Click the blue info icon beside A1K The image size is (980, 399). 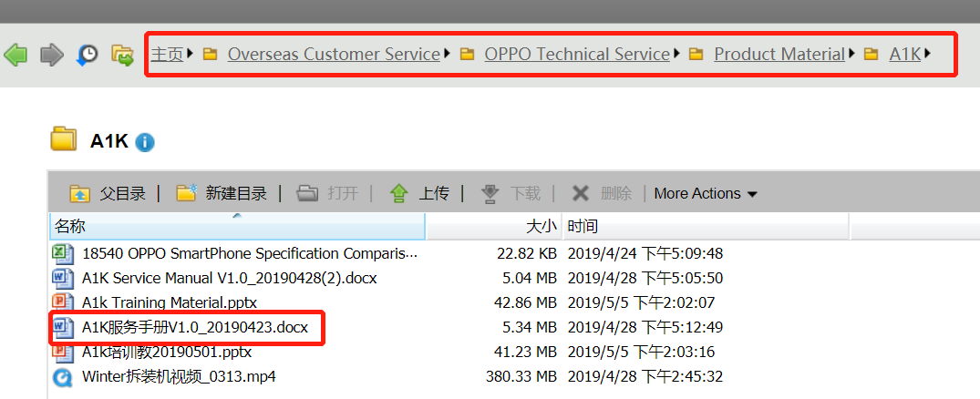click(145, 142)
